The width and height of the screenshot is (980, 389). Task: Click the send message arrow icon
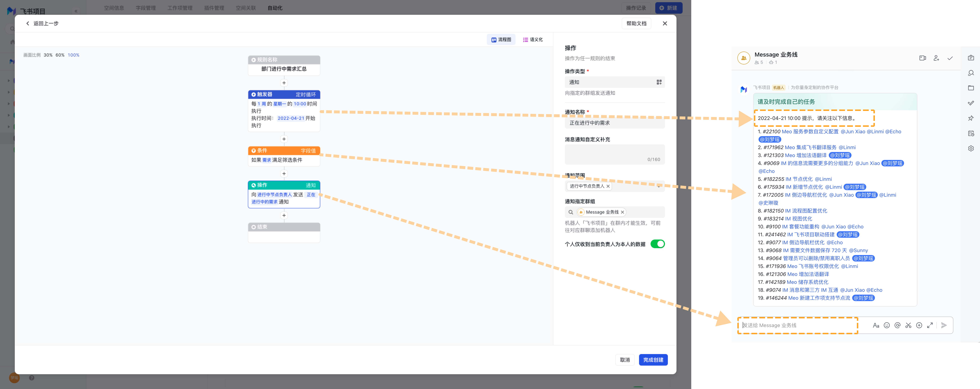tap(944, 325)
